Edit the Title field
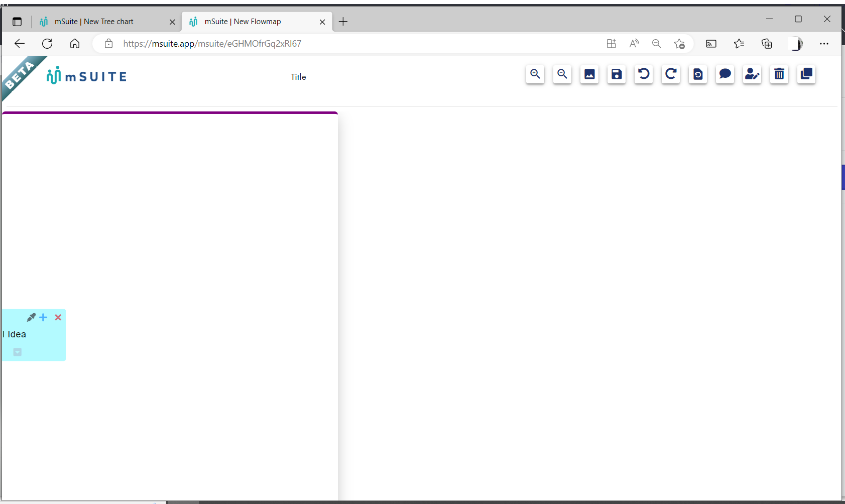The width and height of the screenshot is (845, 504). pyautogui.click(x=298, y=76)
